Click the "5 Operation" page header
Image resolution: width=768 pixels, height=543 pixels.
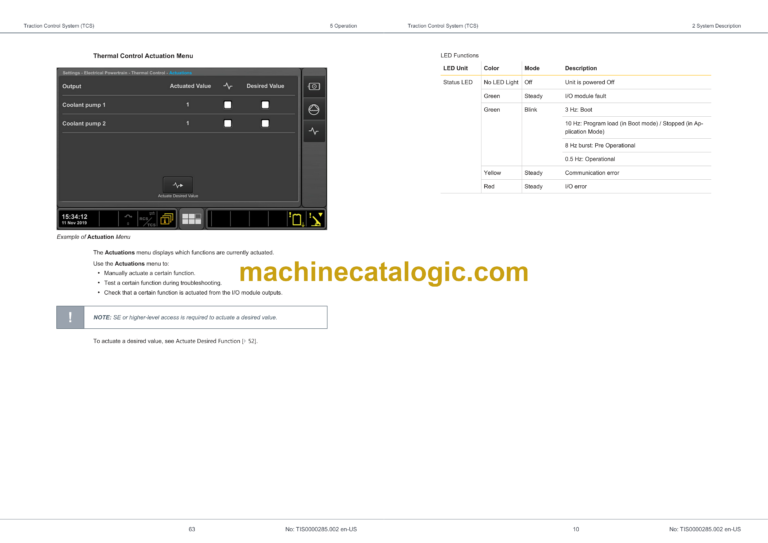click(x=343, y=26)
